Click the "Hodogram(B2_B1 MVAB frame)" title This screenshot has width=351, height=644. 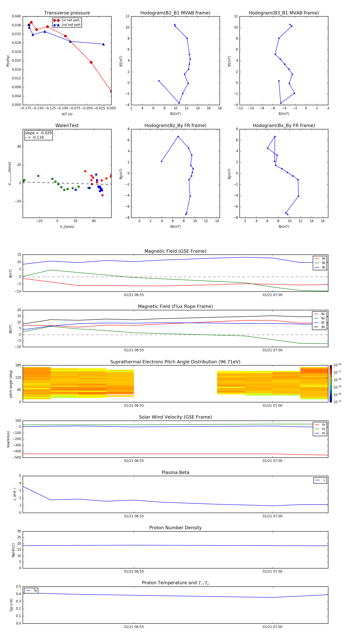[175, 13]
